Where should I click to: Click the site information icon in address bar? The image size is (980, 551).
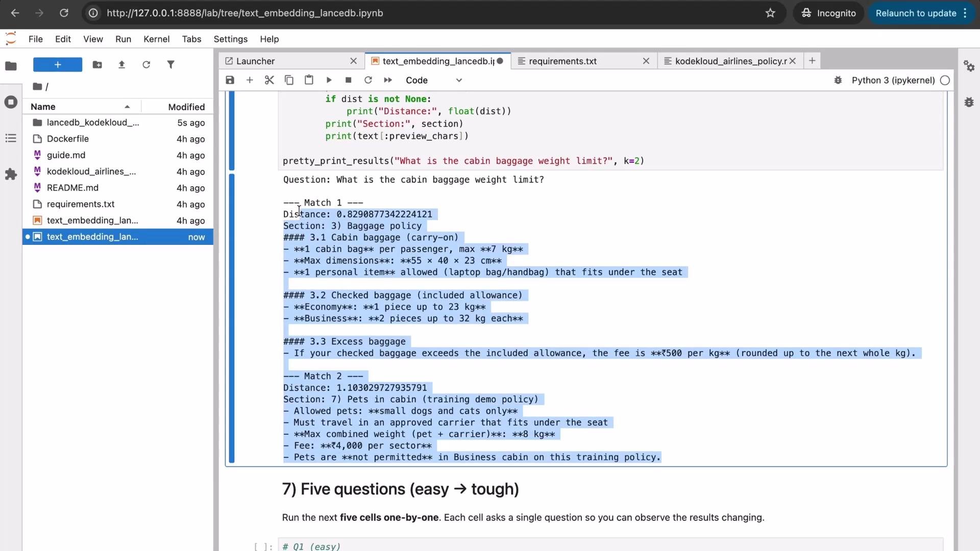pos(93,13)
